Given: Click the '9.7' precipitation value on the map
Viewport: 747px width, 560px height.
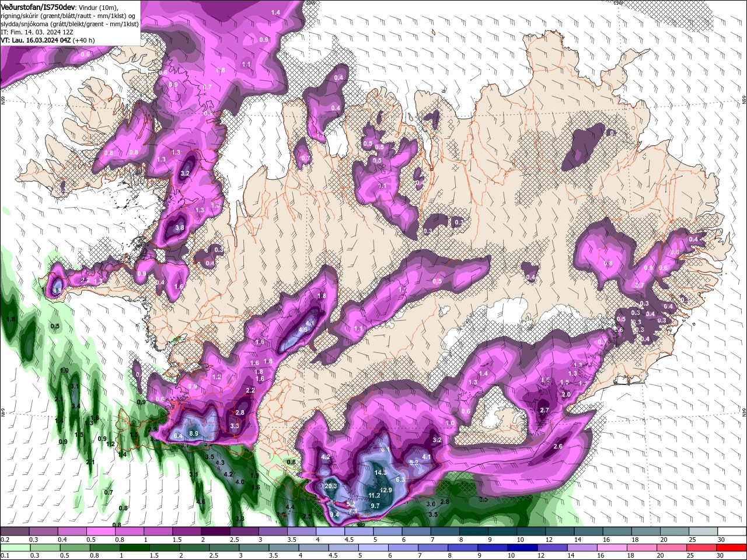Looking at the screenshot, I should click(375, 506).
